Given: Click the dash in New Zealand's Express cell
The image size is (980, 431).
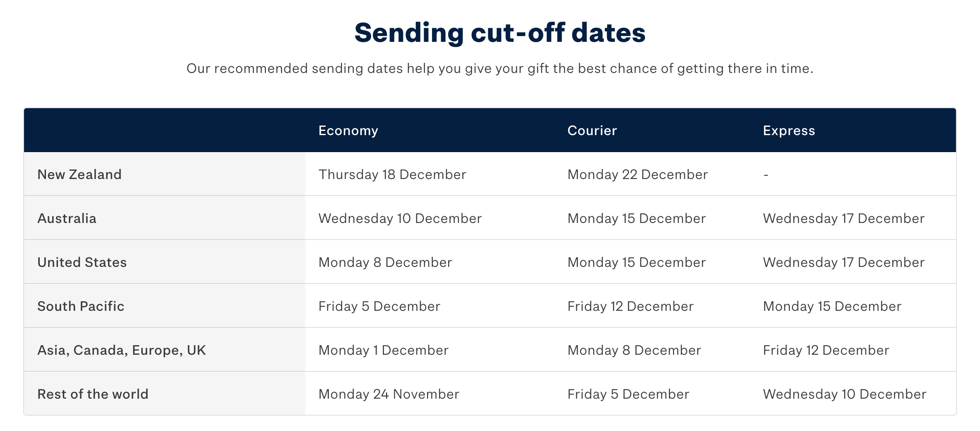Looking at the screenshot, I should [x=766, y=175].
